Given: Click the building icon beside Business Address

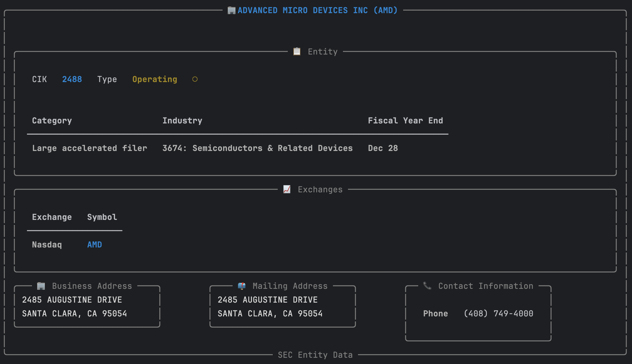Looking at the screenshot, I should [41, 286].
